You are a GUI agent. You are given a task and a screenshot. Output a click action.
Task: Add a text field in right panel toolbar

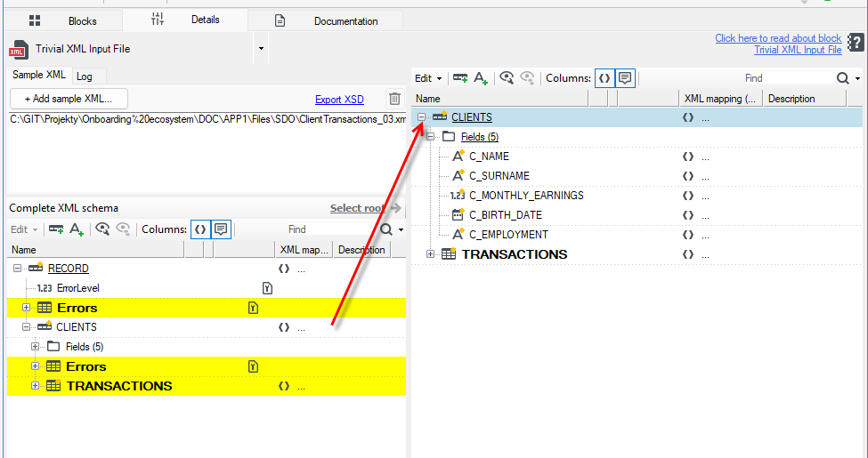pyautogui.click(x=481, y=78)
